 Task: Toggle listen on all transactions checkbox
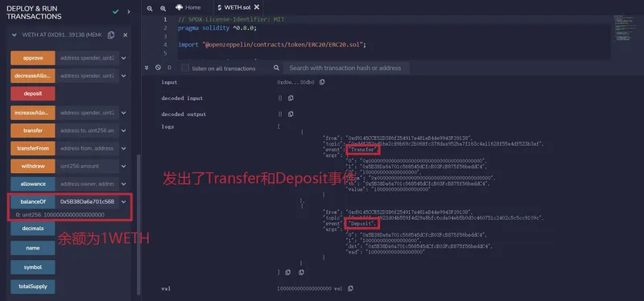(x=186, y=68)
